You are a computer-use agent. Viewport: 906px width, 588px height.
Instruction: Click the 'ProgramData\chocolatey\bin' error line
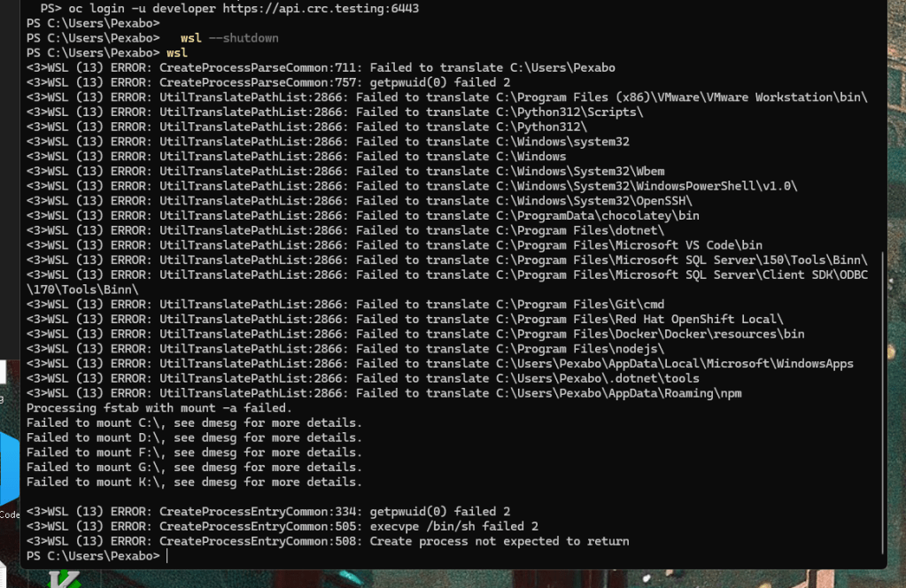(x=363, y=215)
